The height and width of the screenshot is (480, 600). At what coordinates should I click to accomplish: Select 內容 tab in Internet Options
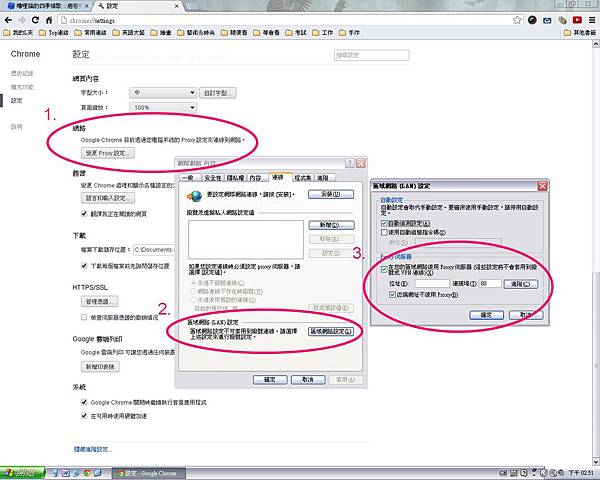tap(256, 178)
